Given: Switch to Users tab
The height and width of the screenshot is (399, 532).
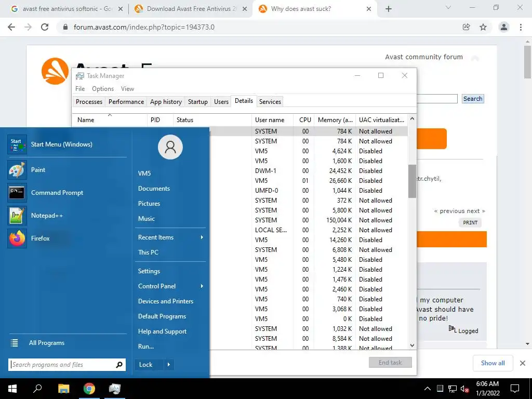Looking at the screenshot, I should pos(221,102).
